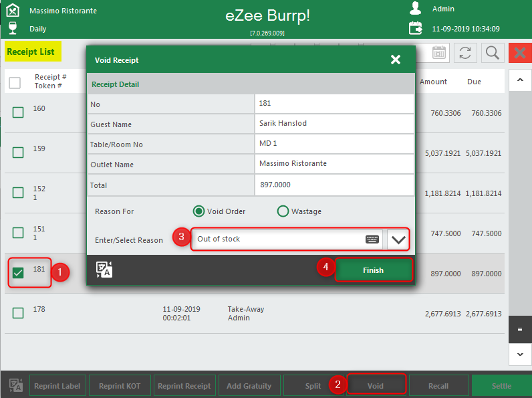Click the Receipt List title
532x398 pixels.
click(31, 52)
